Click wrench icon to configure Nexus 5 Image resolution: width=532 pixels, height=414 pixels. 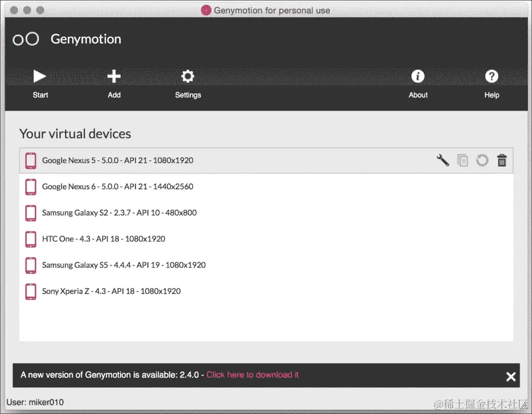pos(443,160)
